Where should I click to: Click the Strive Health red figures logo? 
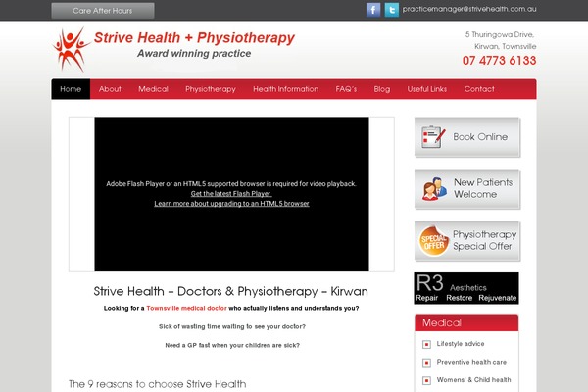click(x=72, y=49)
